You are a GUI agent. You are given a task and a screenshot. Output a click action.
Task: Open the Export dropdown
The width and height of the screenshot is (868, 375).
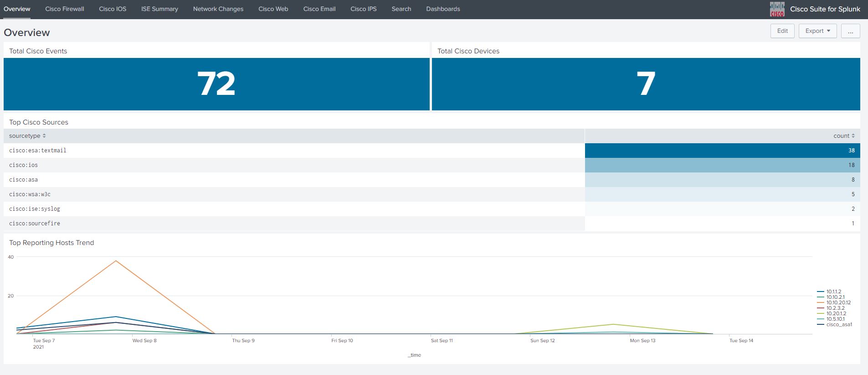pos(817,31)
